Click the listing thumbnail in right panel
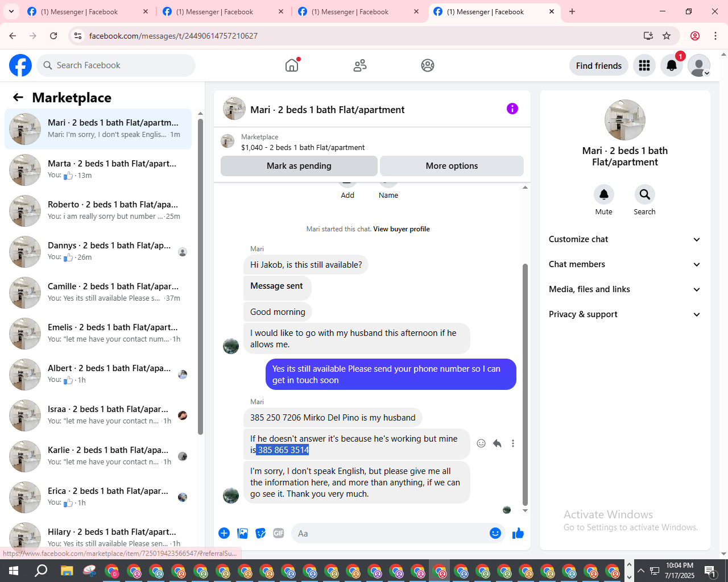 pos(625,120)
